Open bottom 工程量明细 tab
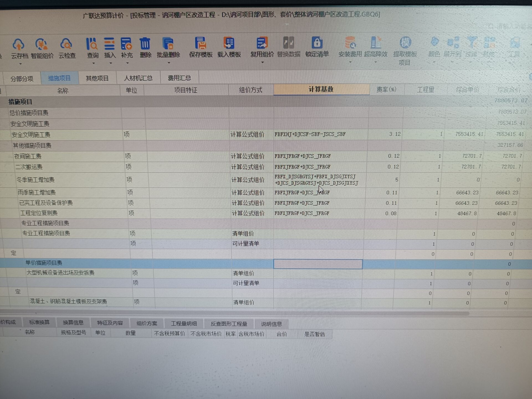The width and height of the screenshot is (532, 399). click(184, 323)
